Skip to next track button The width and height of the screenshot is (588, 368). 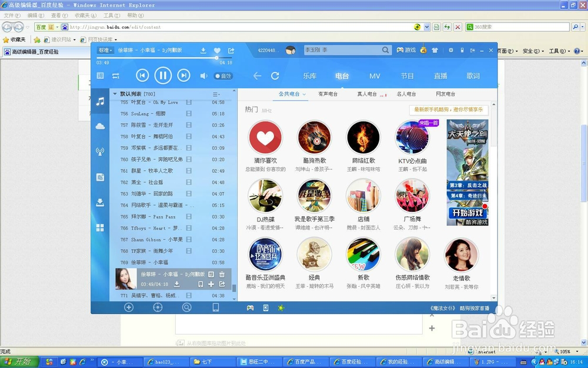183,75
